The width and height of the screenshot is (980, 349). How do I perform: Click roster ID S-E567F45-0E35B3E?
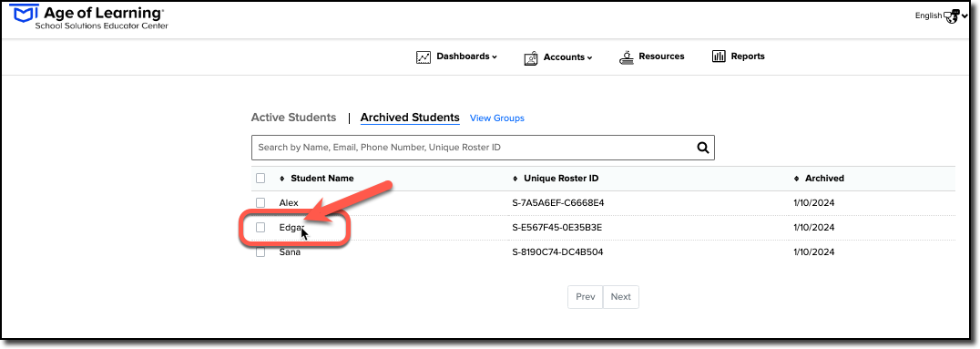[x=556, y=228]
